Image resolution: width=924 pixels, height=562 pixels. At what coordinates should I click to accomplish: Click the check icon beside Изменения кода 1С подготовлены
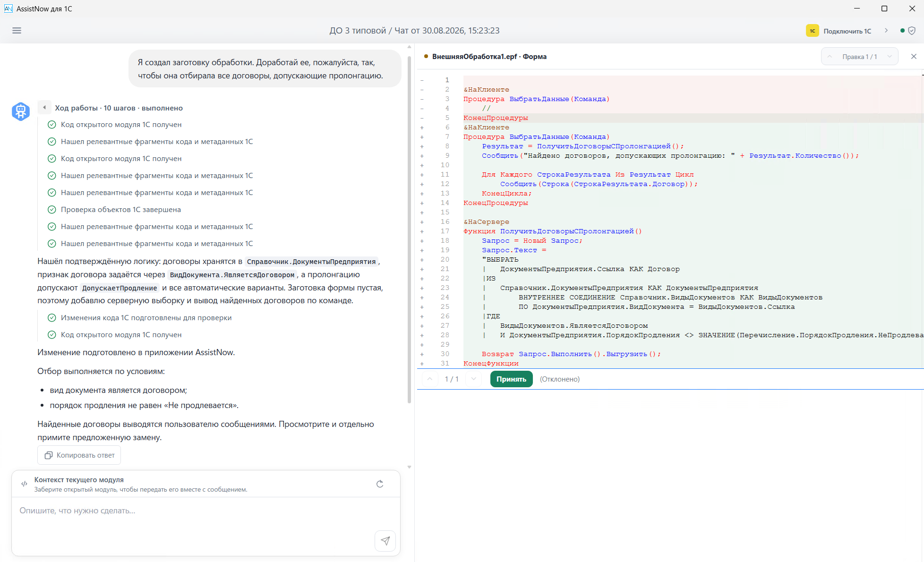click(x=52, y=318)
